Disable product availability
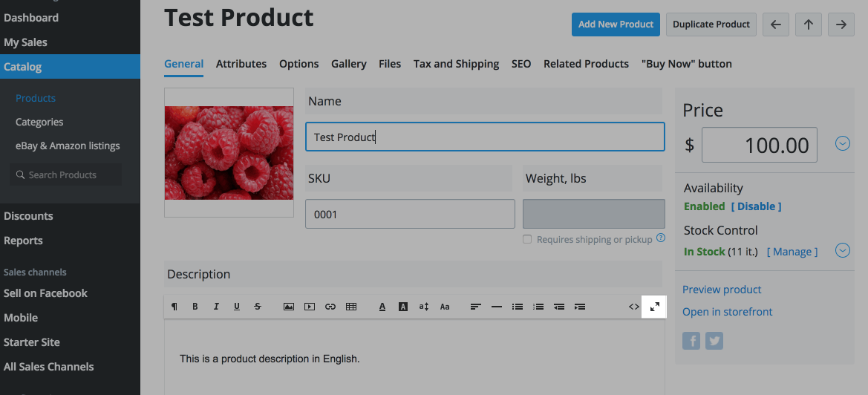 pos(756,206)
